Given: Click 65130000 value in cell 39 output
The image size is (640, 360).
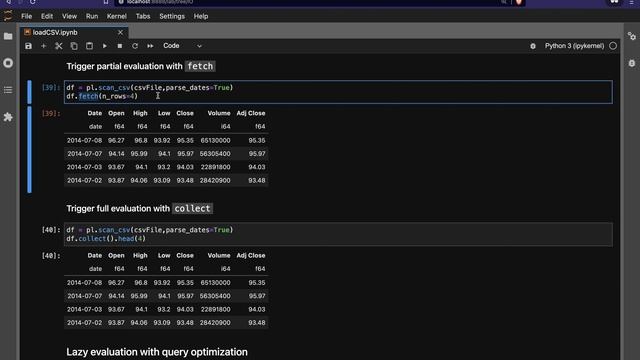Looking at the screenshot, I should [x=215, y=140].
